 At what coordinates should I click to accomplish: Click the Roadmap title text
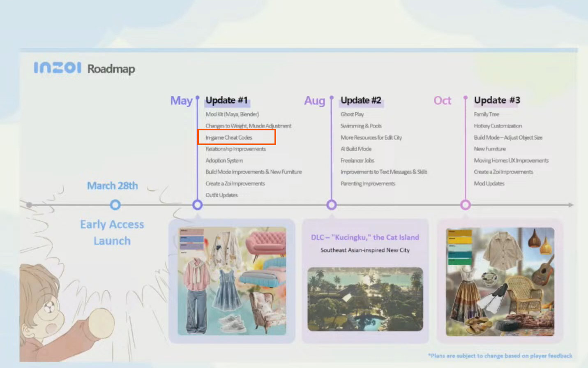111,69
